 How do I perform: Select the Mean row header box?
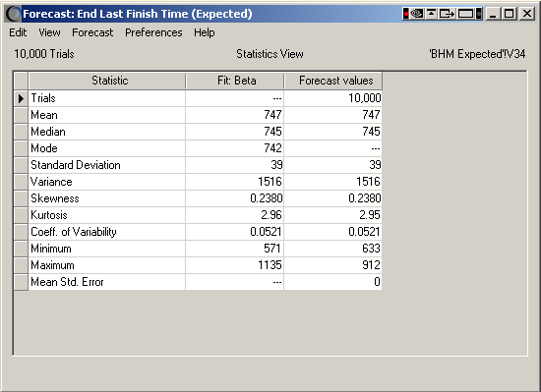click(21, 115)
